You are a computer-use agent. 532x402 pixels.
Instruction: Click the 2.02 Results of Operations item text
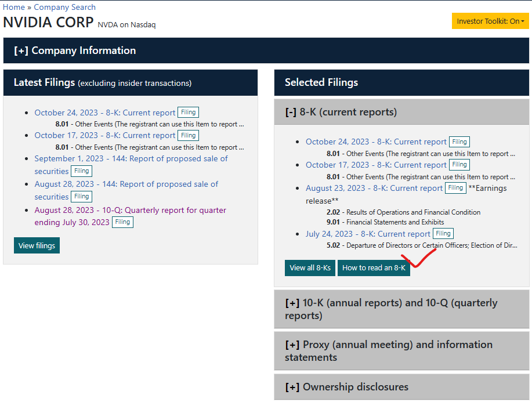[x=403, y=212]
